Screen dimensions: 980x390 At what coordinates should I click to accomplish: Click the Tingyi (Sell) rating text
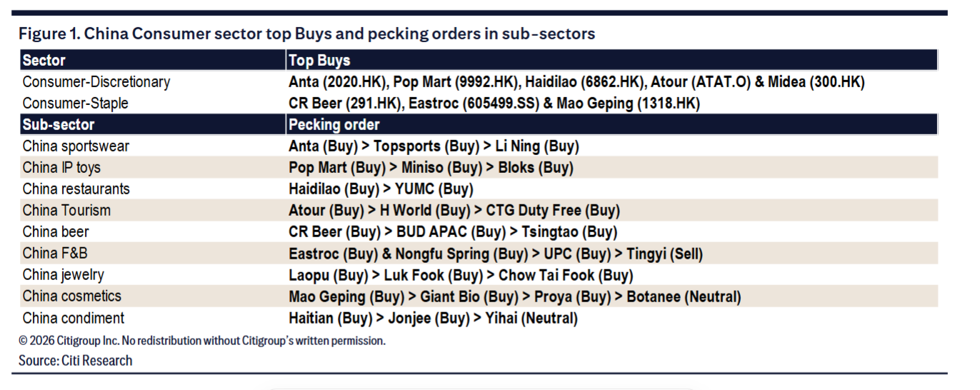pyautogui.click(x=664, y=254)
